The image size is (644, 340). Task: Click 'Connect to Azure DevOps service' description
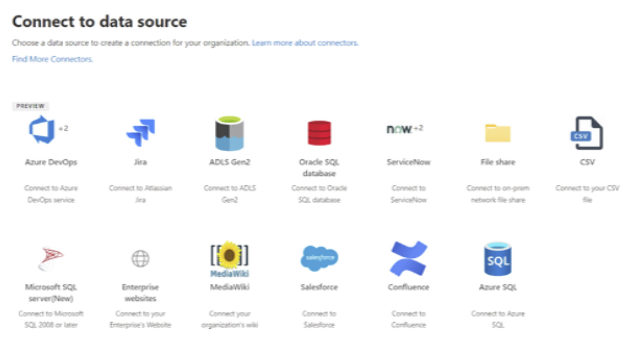click(51, 194)
